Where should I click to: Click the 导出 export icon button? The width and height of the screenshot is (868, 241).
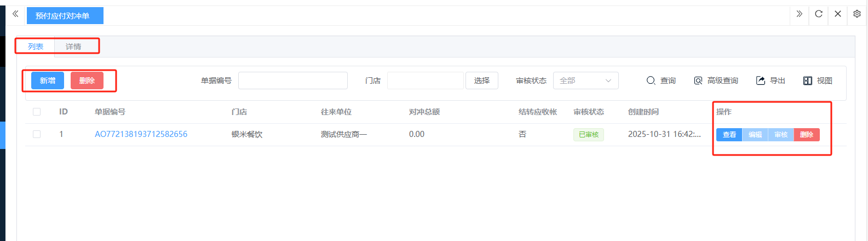[x=771, y=81]
